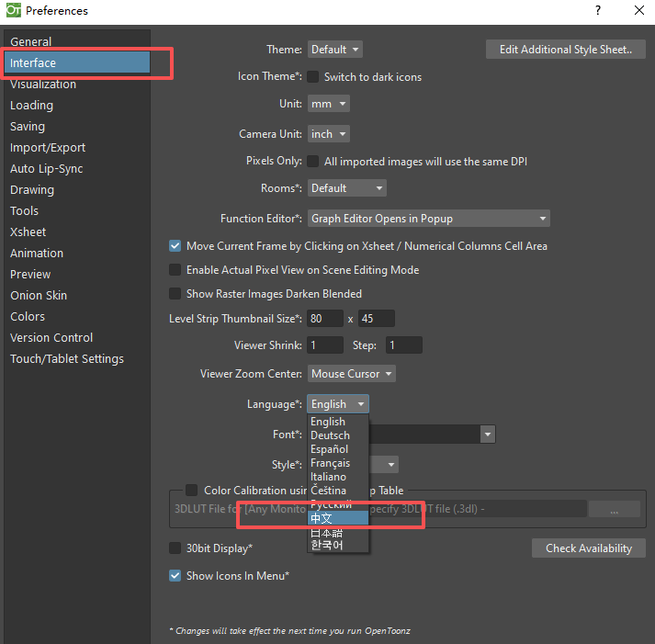Choose Français from language list
Screen dimensions: 655x644
click(x=338, y=463)
